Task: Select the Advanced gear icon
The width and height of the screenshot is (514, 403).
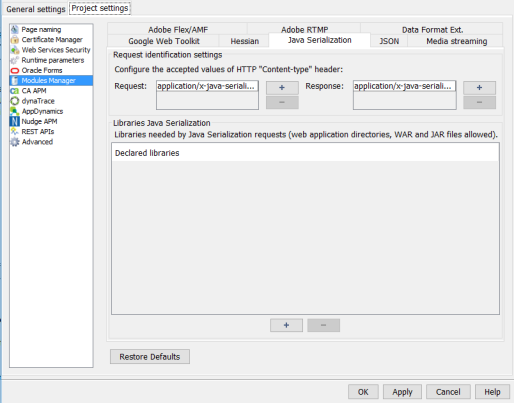Action: click(15, 142)
